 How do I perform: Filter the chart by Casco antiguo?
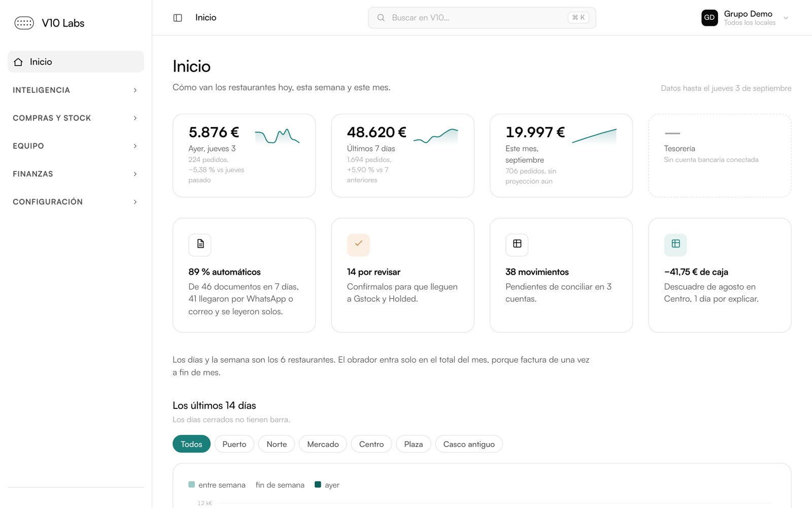(x=469, y=444)
